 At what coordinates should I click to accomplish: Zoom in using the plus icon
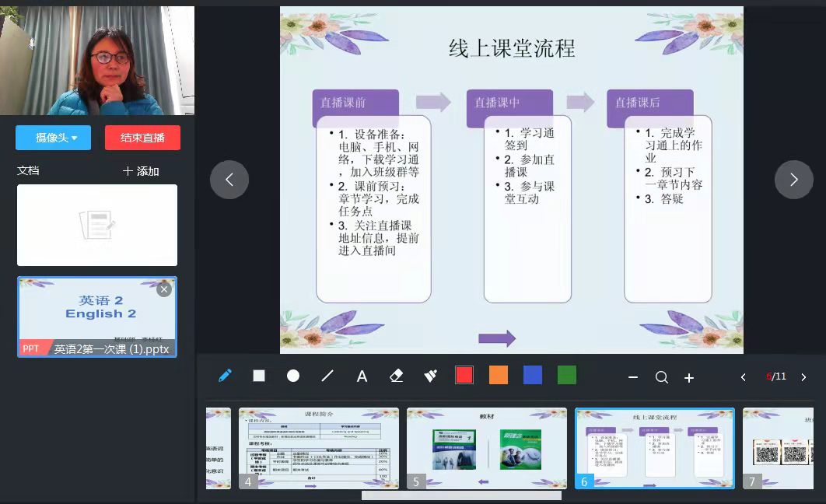pos(689,377)
